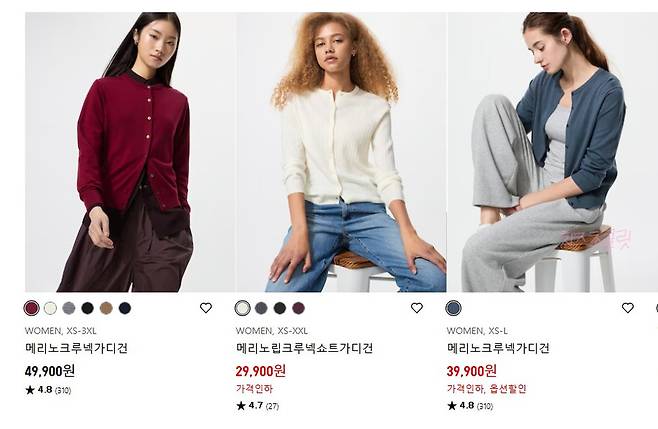Click heart icon on white ribbed short cardigan

click(x=417, y=308)
